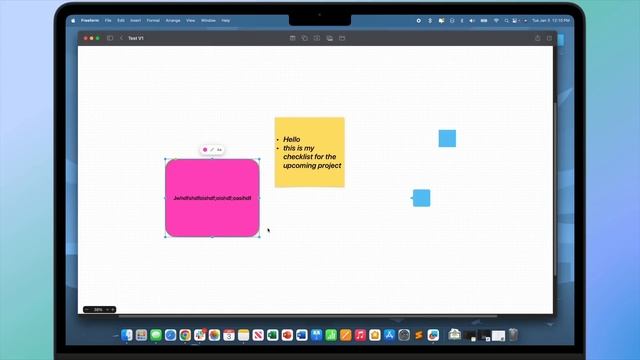
Task: Open Messages from the dock
Action: 156,335
